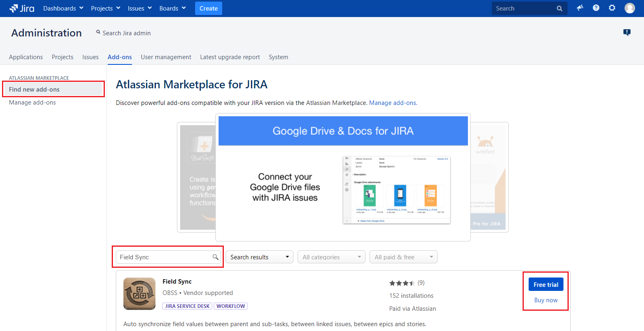Screen dimensions: 644x331
Task: Open the help question mark icon
Action: 596,8
